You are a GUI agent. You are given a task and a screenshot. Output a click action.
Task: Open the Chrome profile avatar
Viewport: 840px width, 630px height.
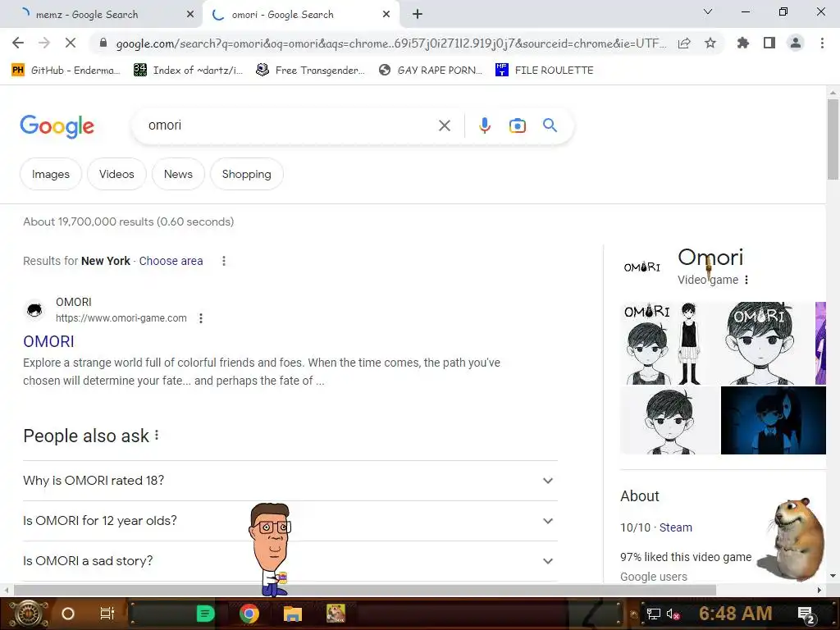click(x=796, y=43)
